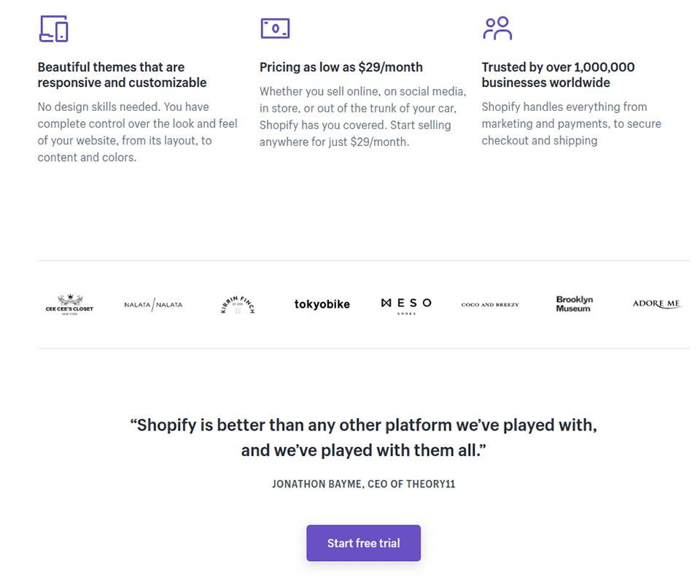Image resolution: width=700 pixels, height=588 pixels.
Task: Select the Trusted by over 1,000,000 businesses heading
Action: click(x=558, y=75)
